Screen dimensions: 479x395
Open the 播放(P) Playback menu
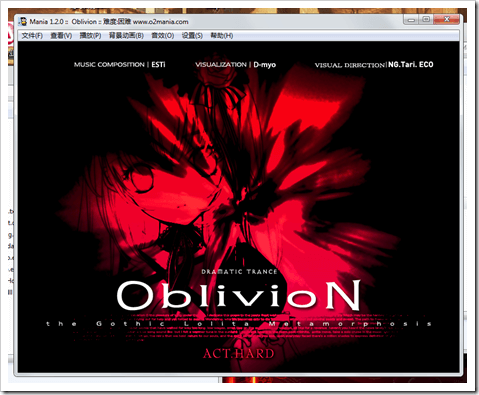pos(90,35)
